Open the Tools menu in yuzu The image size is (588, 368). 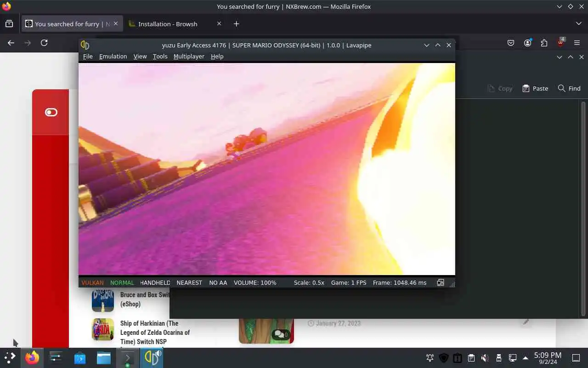pyautogui.click(x=160, y=56)
